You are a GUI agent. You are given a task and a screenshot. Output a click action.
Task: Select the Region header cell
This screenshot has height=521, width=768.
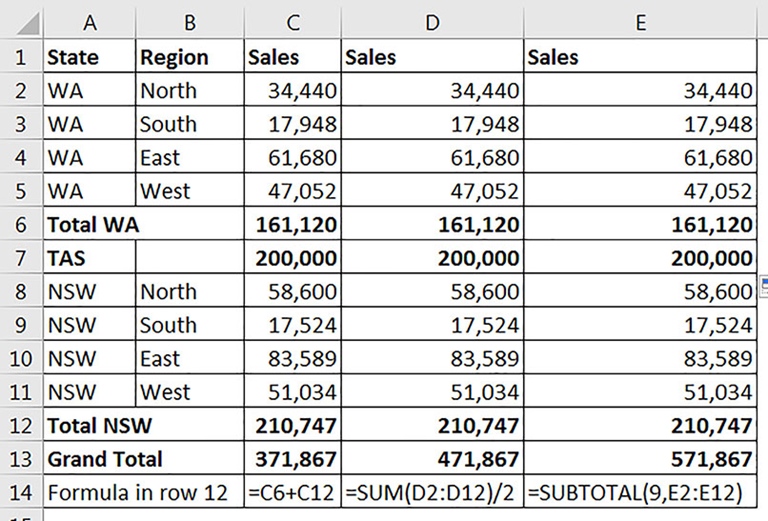point(190,57)
